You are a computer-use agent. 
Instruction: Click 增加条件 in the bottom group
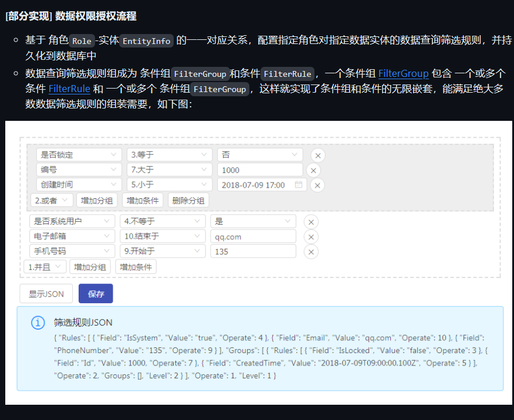pyautogui.click(x=136, y=266)
